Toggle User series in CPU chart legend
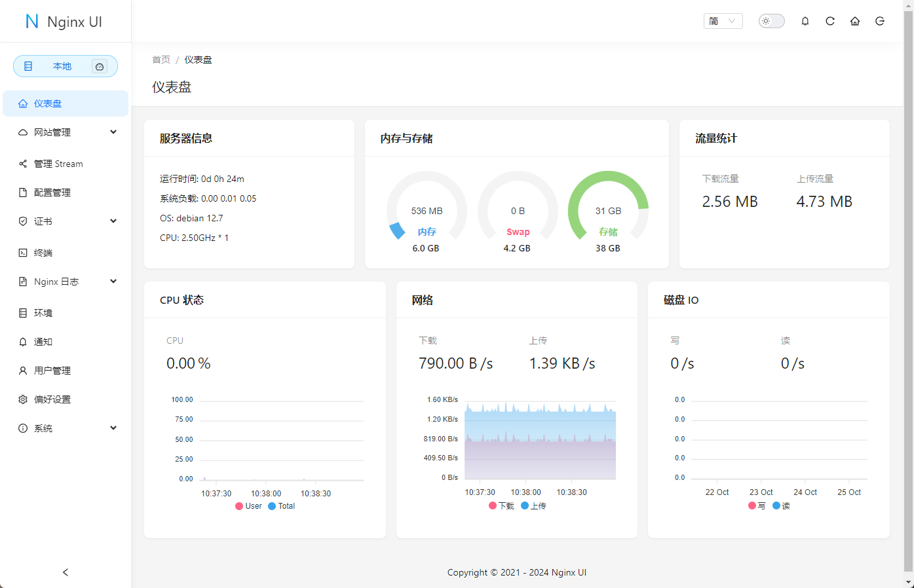Image resolution: width=914 pixels, height=588 pixels. [248, 506]
